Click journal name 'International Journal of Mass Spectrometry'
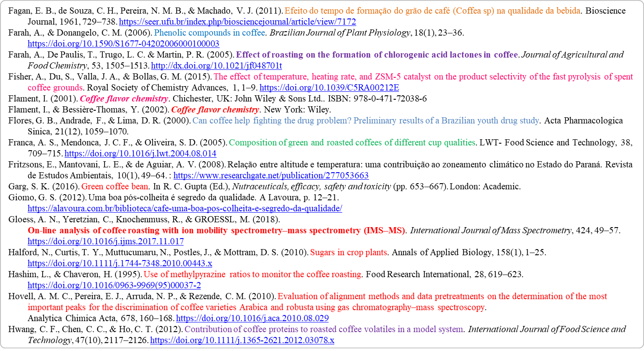Image resolution: width=644 pixels, height=351 pixels. pyautogui.click(x=490, y=230)
